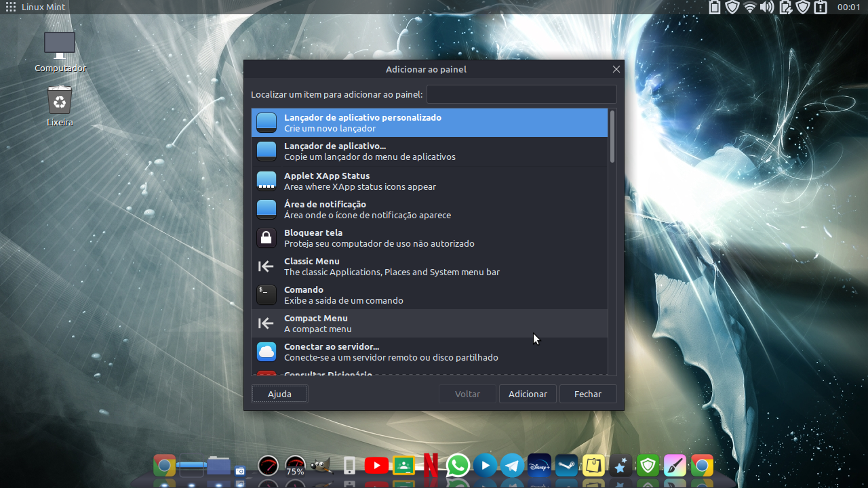Click the 'Linux Mint' label in panel

click(x=44, y=7)
